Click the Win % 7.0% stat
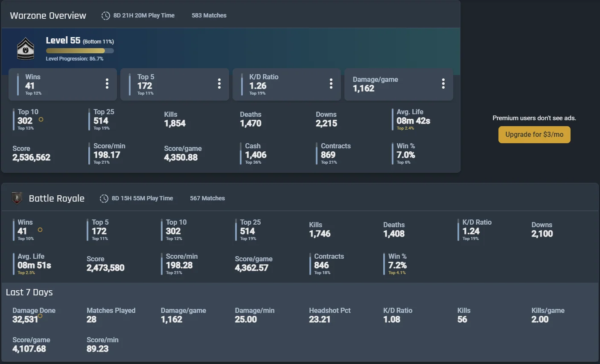 pos(406,153)
